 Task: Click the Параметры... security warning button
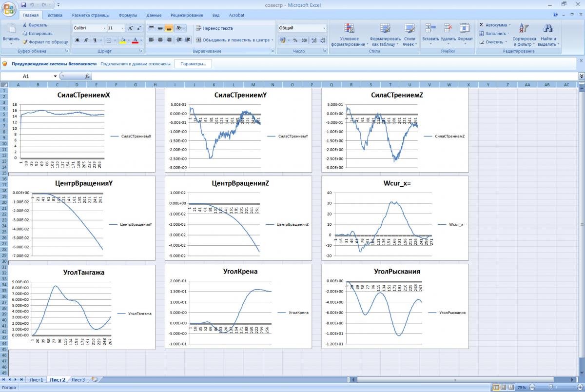pyautogui.click(x=193, y=64)
